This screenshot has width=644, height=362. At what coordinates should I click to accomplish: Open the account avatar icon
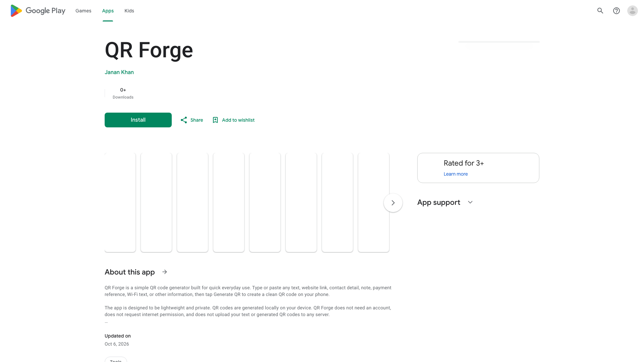[632, 11]
